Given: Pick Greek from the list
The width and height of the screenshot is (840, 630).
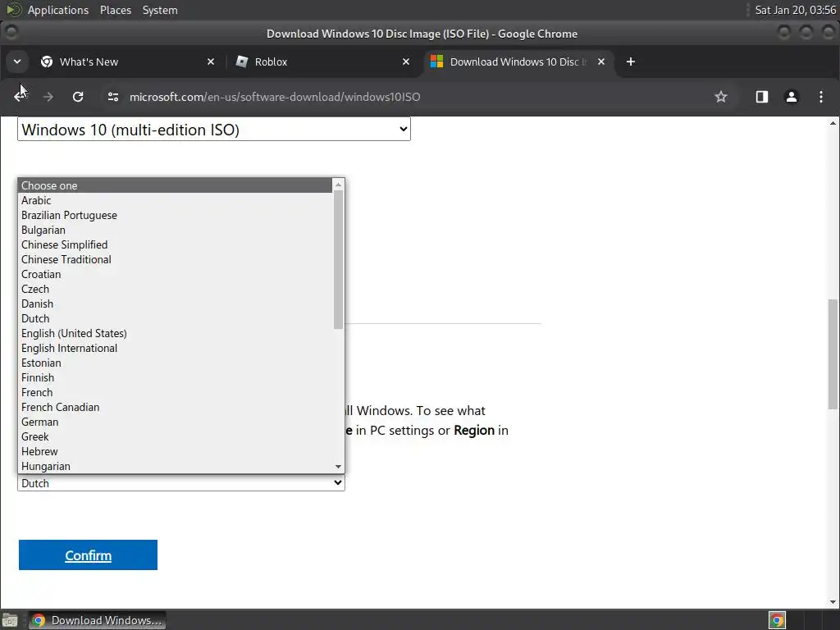Looking at the screenshot, I should pyautogui.click(x=176, y=437).
